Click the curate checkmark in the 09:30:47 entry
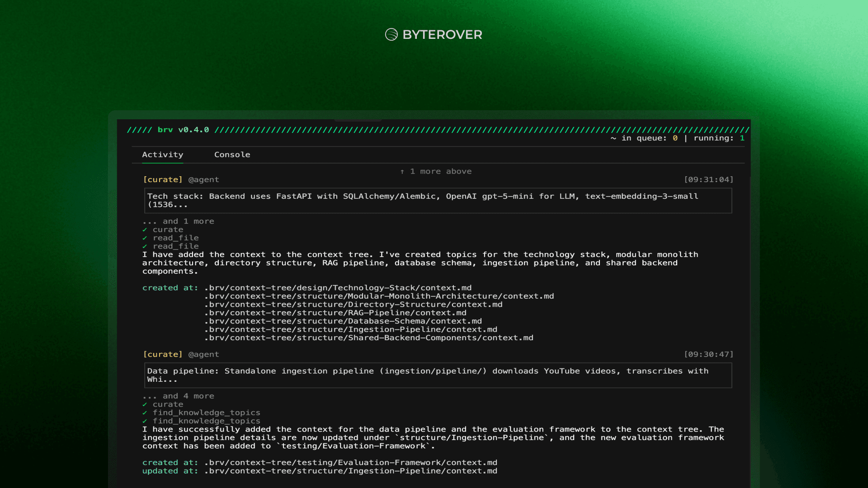 click(x=145, y=404)
